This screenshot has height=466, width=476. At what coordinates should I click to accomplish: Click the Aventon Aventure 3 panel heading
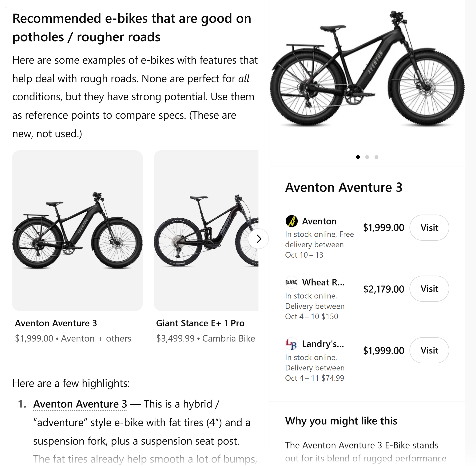(344, 188)
